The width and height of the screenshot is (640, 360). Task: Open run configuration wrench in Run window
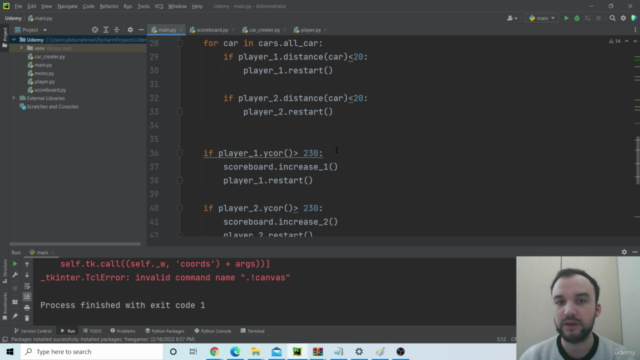[15, 275]
